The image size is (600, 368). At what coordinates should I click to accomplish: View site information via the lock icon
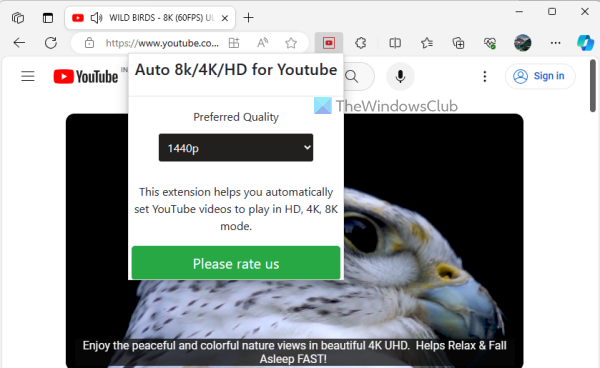(x=89, y=43)
